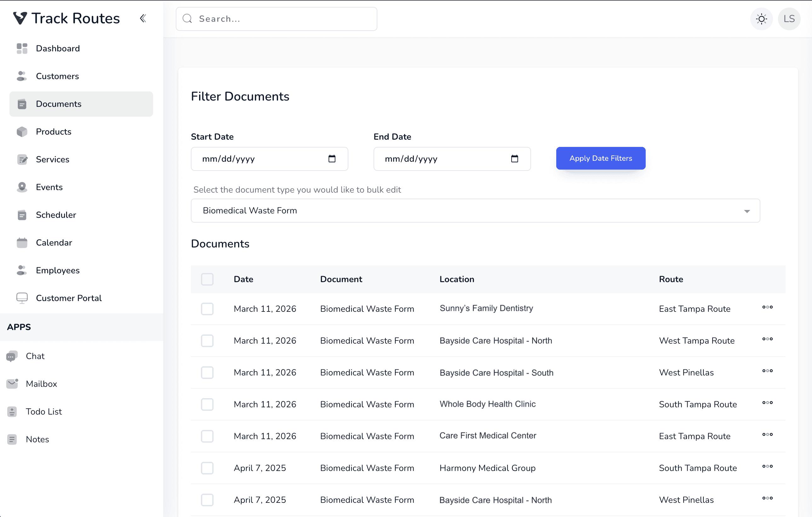Click the West Tampa Route cell

[697, 340]
